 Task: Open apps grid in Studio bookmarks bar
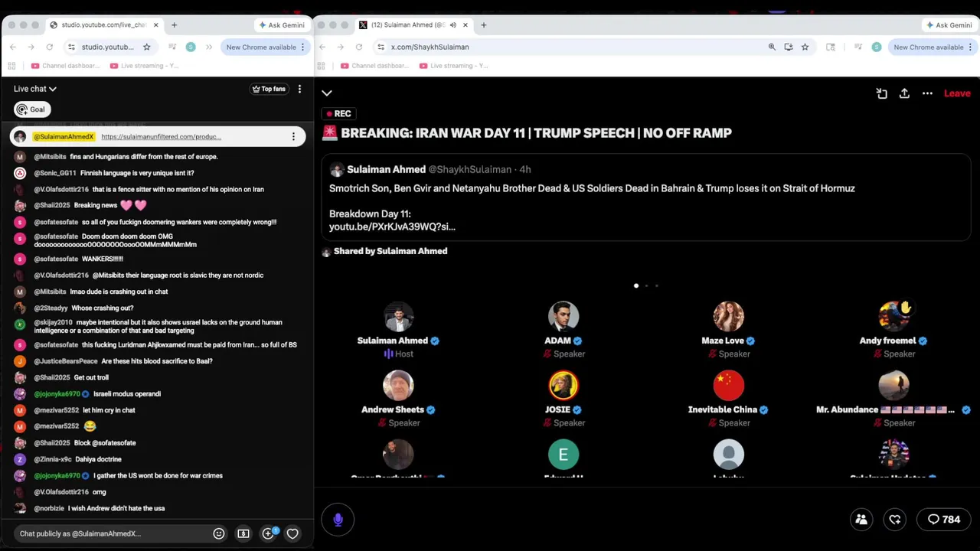pyautogui.click(x=13, y=66)
